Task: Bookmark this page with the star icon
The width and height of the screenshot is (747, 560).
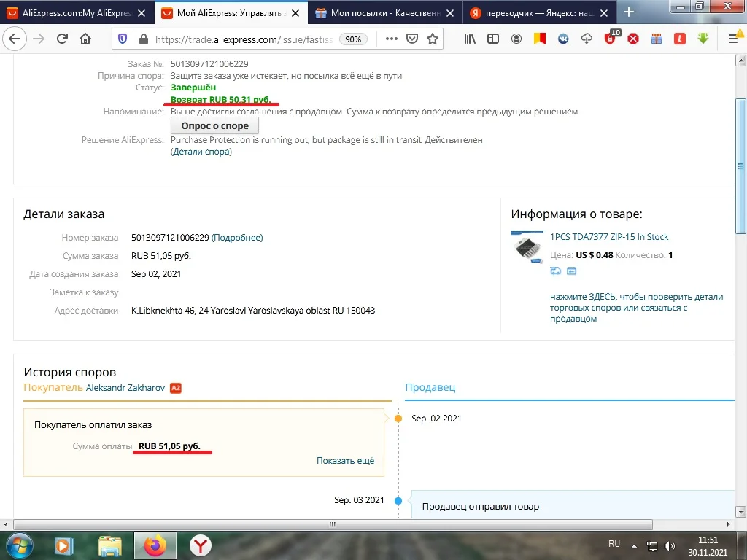Action: pos(433,39)
